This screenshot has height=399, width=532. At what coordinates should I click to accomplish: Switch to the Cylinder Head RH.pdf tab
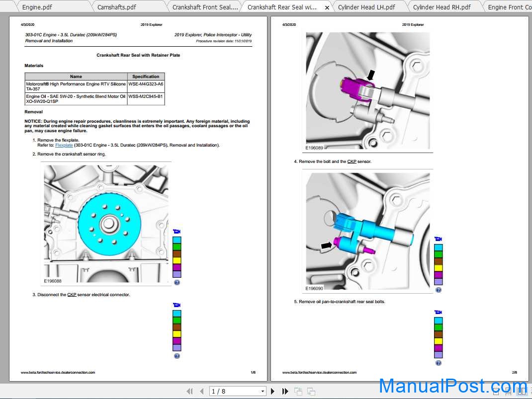pyautogui.click(x=442, y=7)
